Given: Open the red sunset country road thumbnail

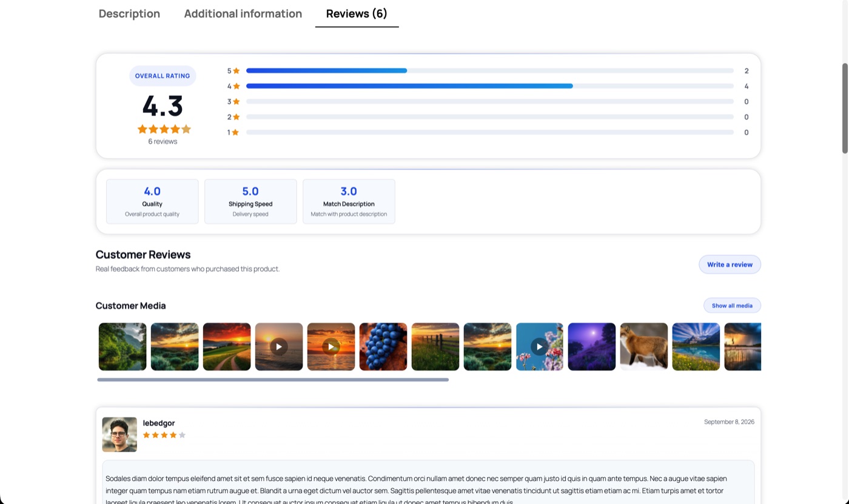Looking at the screenshot, I should [x=227, y=346].
